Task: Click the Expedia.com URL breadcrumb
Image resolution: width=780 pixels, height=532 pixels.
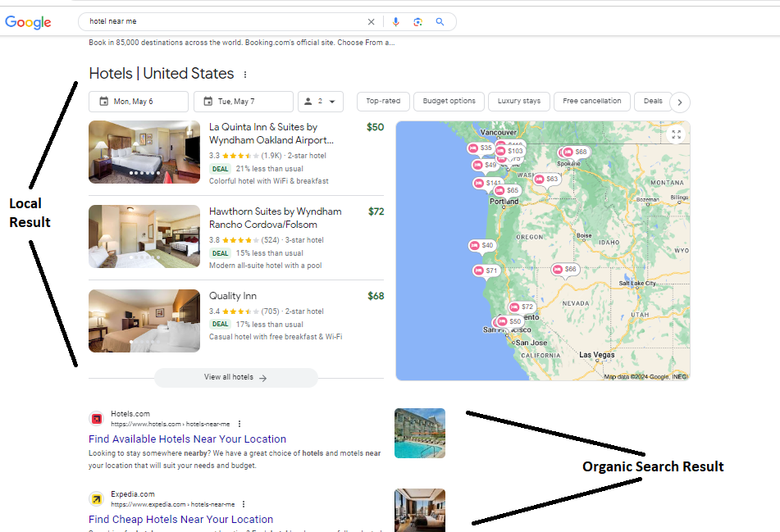Action: pyautogui.click(x=172, y=504)
